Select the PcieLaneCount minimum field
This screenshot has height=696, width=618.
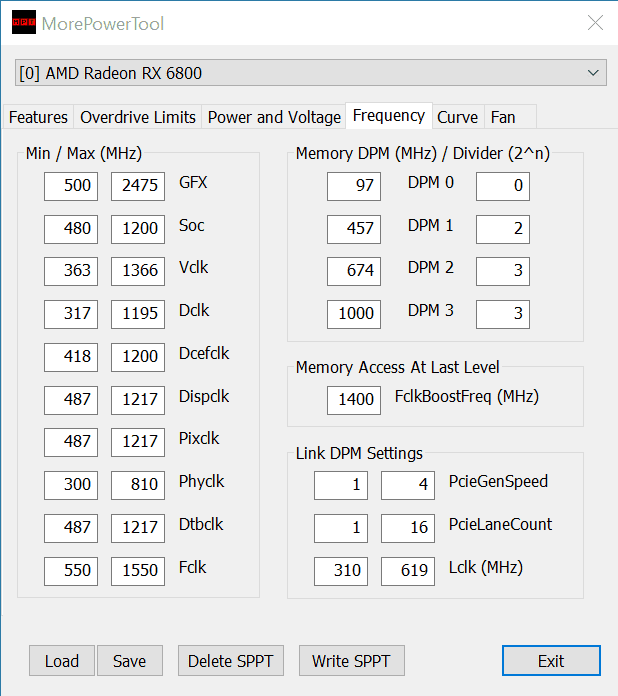(x=341, y=528)
